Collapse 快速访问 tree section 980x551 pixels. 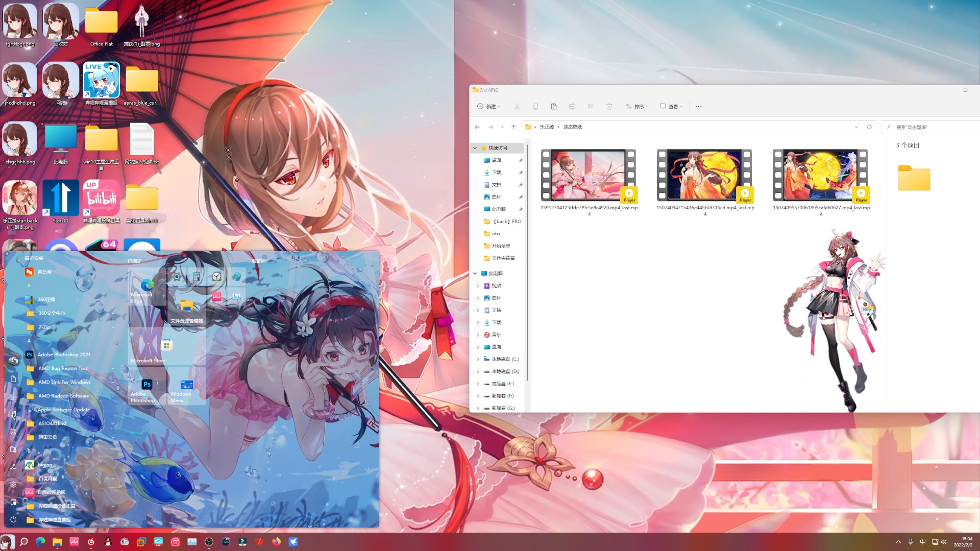pyautogui.click(x=475, y=148)
